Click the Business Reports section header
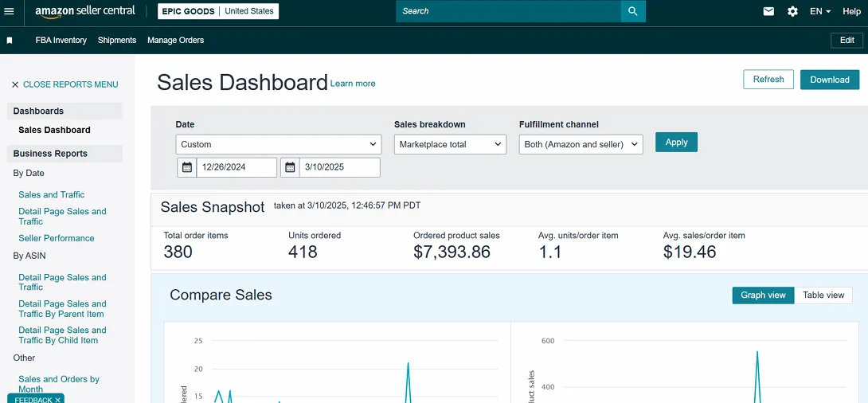868x403 pixels. coord(65,154)
